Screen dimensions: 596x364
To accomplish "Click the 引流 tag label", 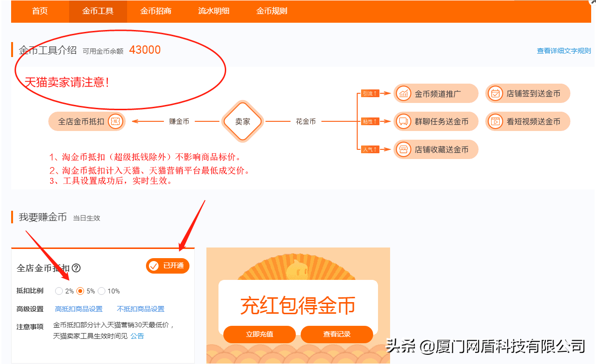I will click(x=370, y=93).
